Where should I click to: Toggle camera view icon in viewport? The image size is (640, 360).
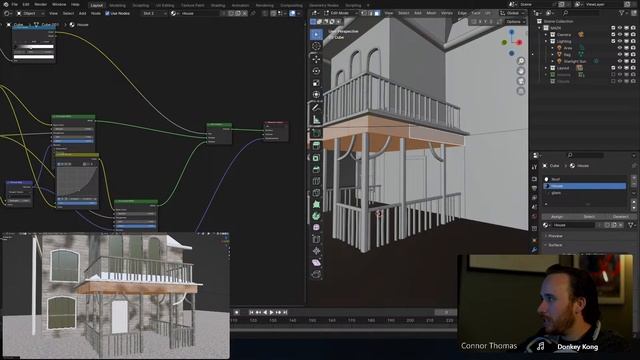pyautogui.click(x=521, y=81)
